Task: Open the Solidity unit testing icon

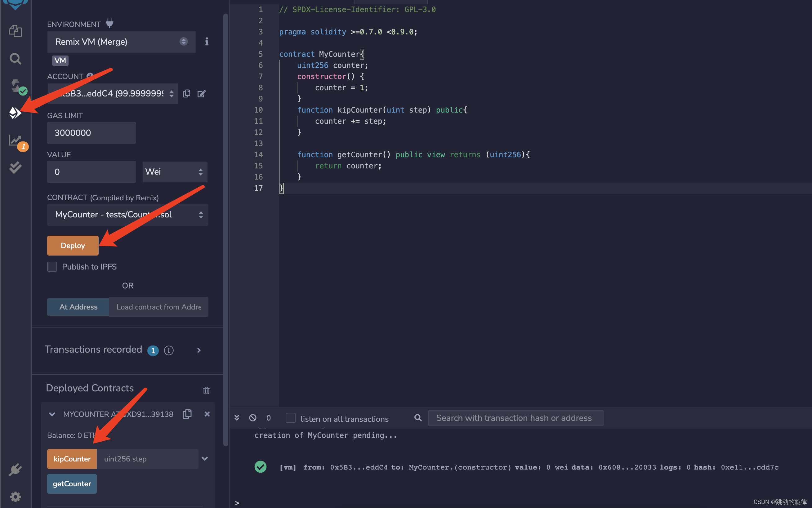Action: (16, 167)
